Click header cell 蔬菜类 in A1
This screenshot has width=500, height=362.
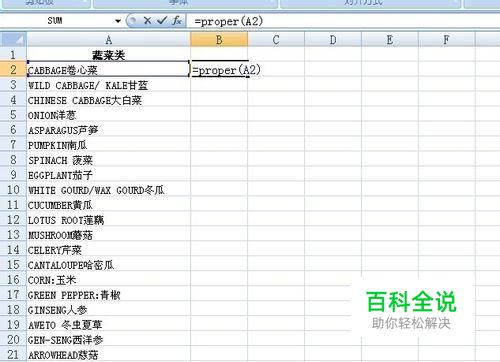[x=109, y=54]
